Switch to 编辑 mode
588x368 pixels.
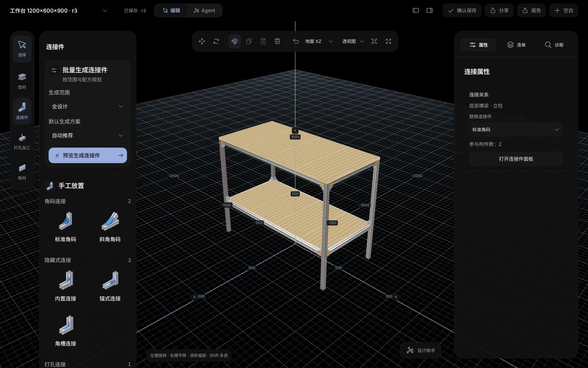(x=171, y=11)
